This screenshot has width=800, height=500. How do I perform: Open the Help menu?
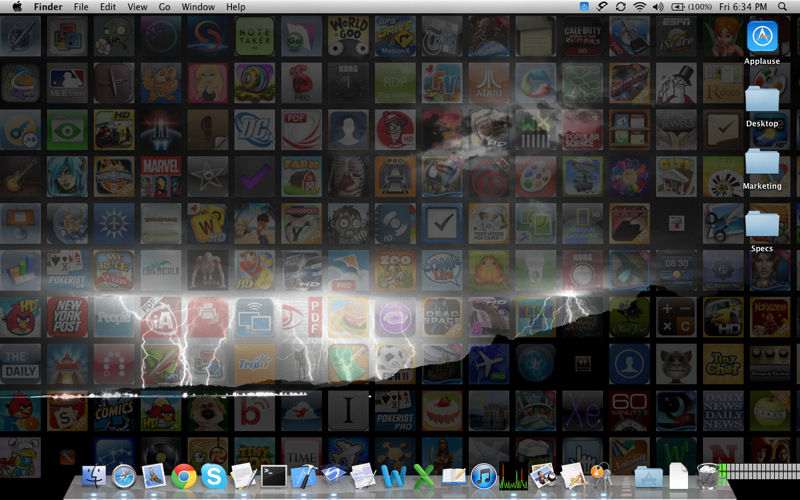click(236, 7)
